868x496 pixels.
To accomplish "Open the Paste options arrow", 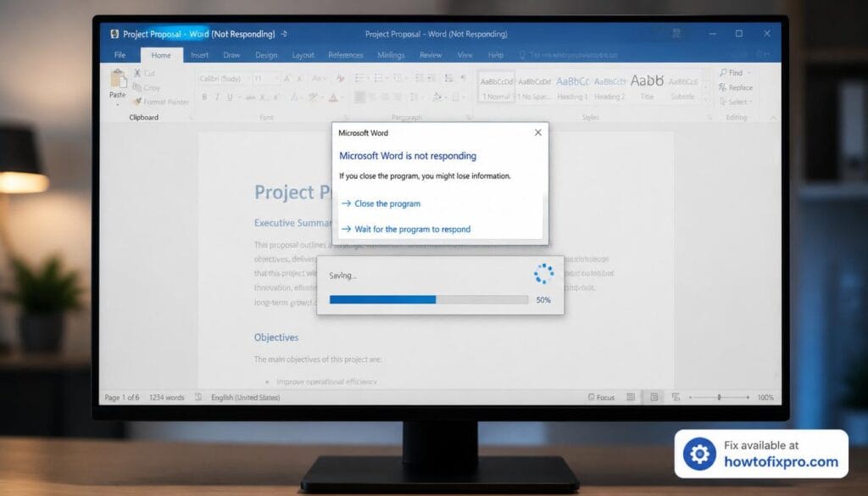I will tap(118, 105).
